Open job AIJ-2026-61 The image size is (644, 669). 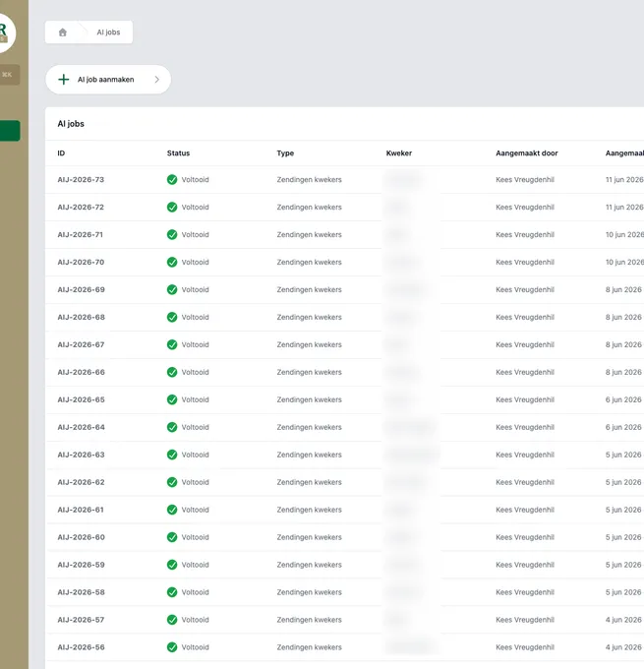click(81, 510)
